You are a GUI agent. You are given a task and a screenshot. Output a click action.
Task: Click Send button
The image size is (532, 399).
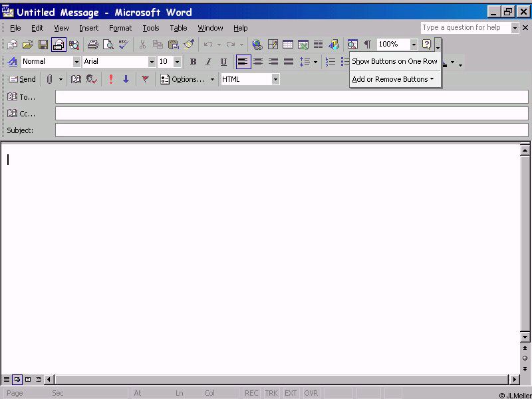point(22,79)
